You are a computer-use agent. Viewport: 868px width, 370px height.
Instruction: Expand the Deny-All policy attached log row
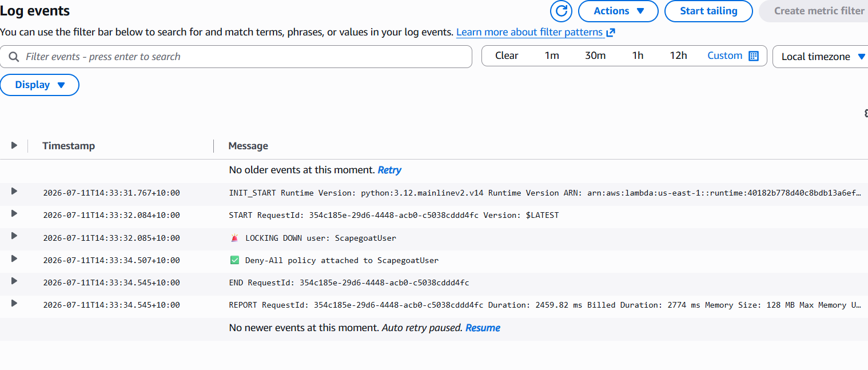[x=14, y=258]
